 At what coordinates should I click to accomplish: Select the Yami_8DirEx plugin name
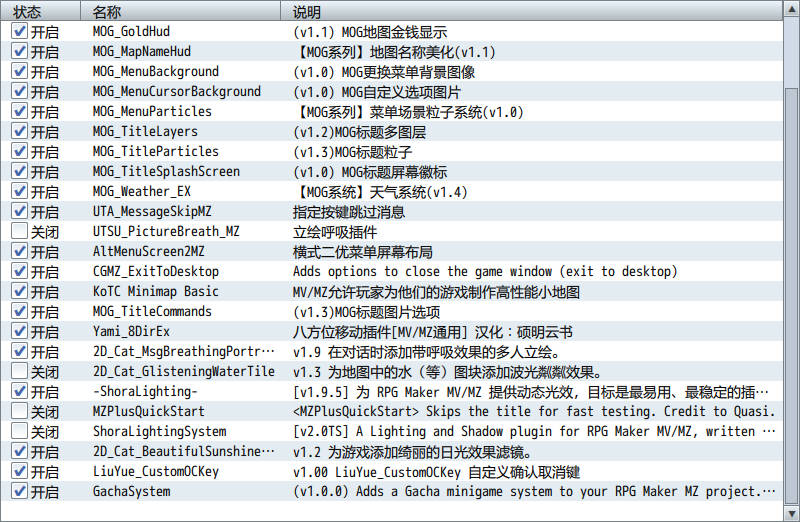pos(131,332)
